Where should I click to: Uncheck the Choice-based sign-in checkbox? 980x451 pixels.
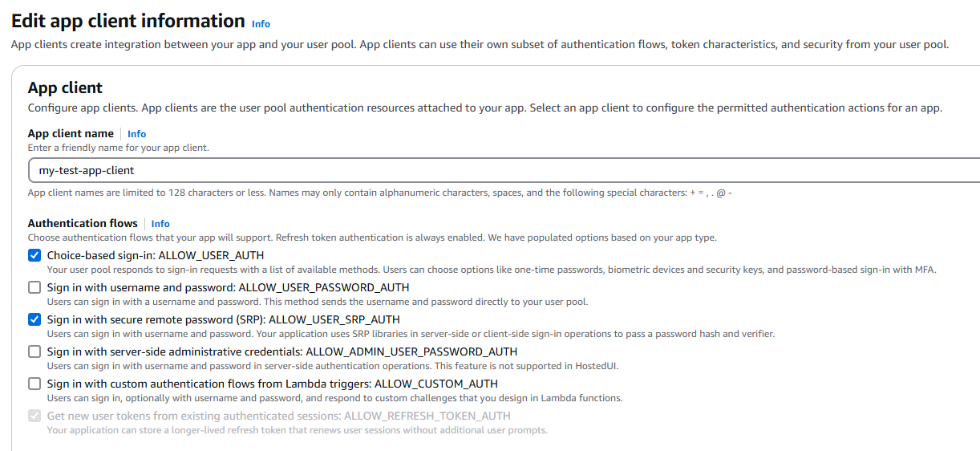pyautogui.click(x=34, y=255)
